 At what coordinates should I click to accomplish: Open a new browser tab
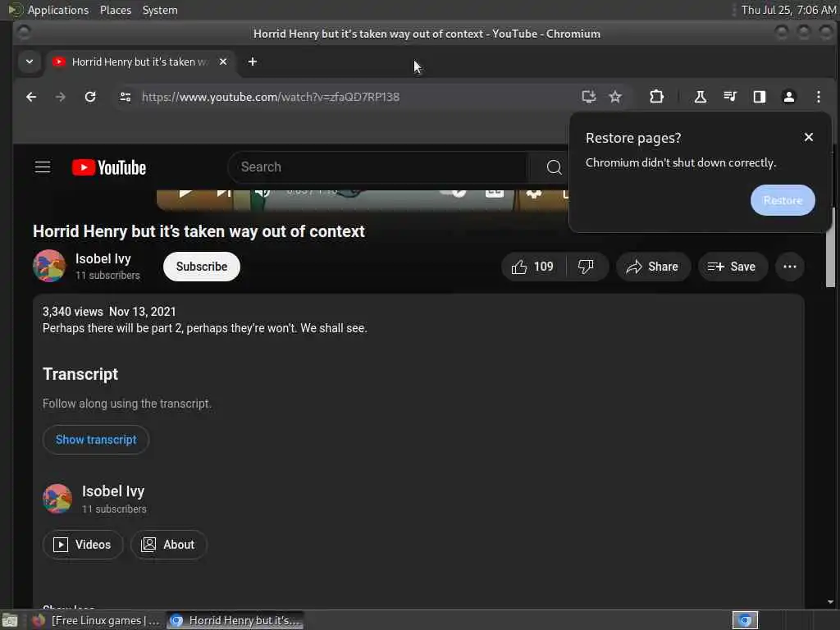pos(253,62)
